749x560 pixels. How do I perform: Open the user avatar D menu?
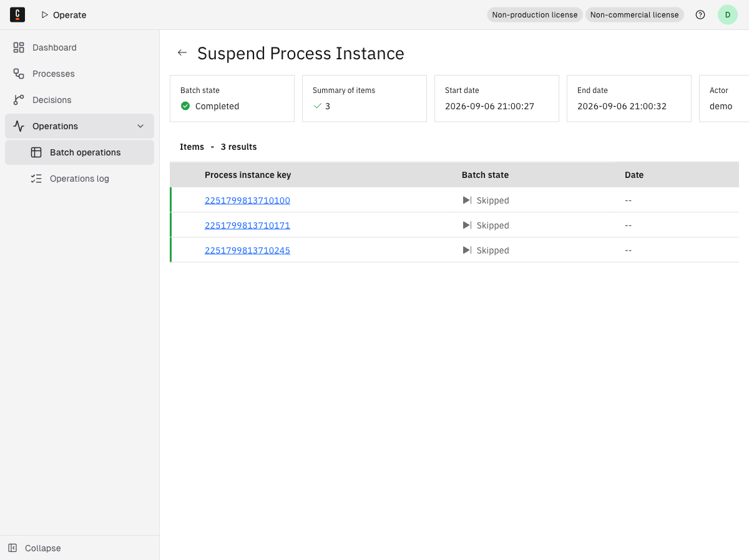(728, 15)
